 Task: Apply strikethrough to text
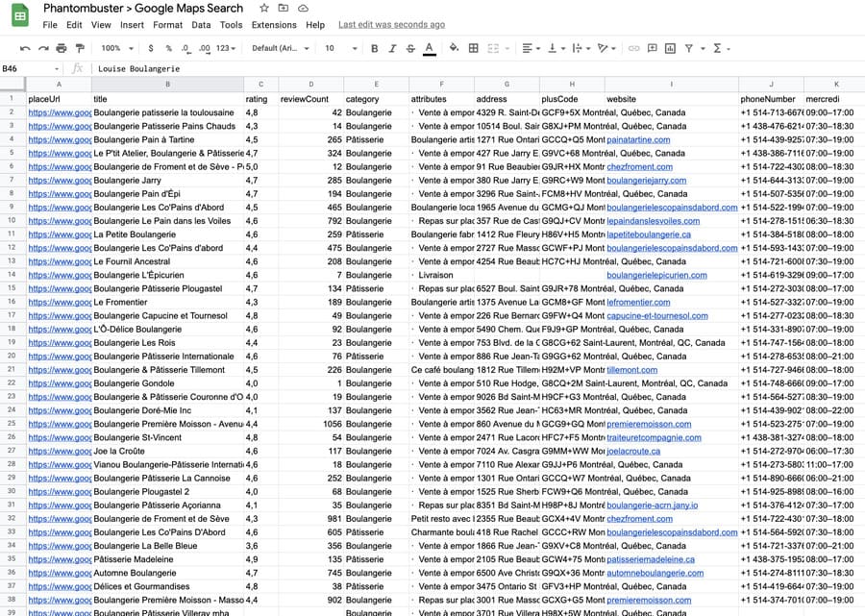point(410,48)
